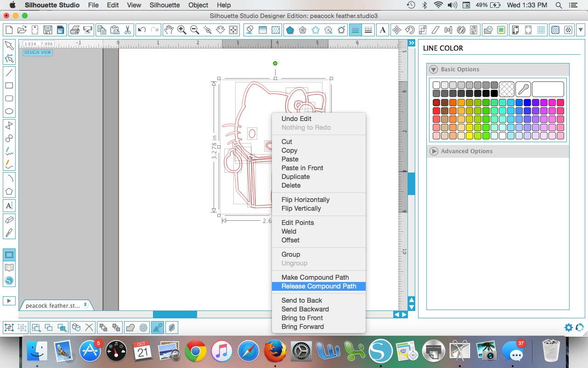Select the Line drawing tool
The height and width of the screenshot is (368, 588).
point(9,73)
